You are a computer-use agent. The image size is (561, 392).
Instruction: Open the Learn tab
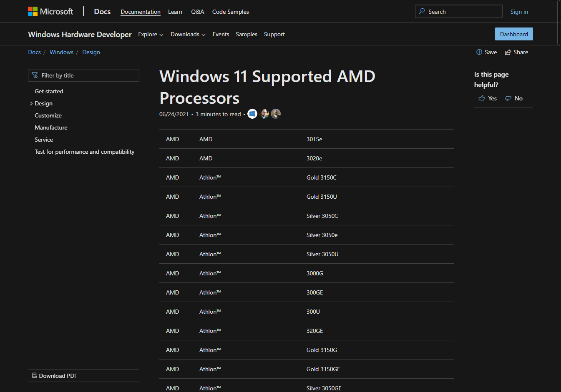175,12
